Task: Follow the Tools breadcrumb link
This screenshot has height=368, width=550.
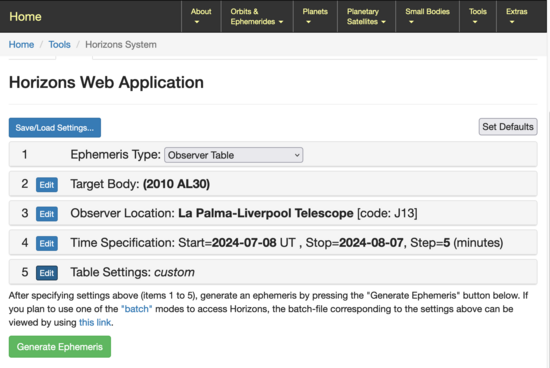Action: pyautogui.click(x=59, y=45)
